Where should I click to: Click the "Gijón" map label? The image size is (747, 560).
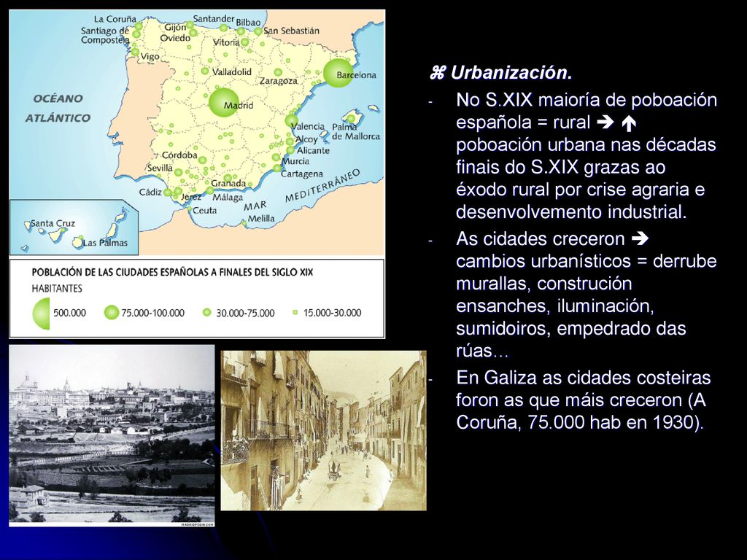pos(175,28)
